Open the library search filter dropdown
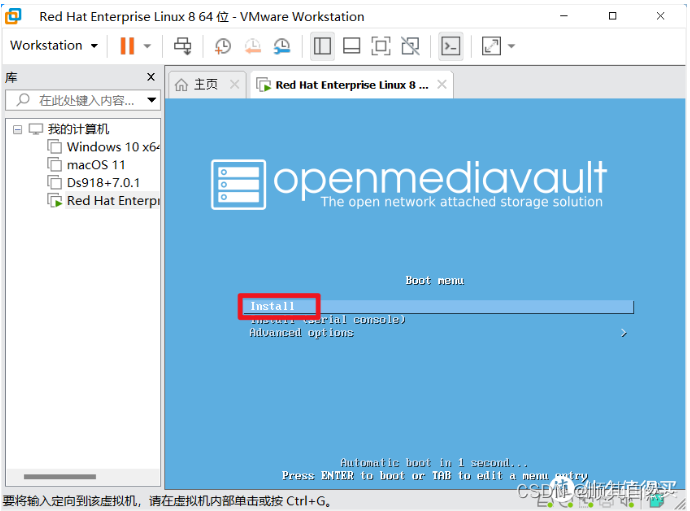The height and width of the screenshot is (511, 690). (152, 100)
